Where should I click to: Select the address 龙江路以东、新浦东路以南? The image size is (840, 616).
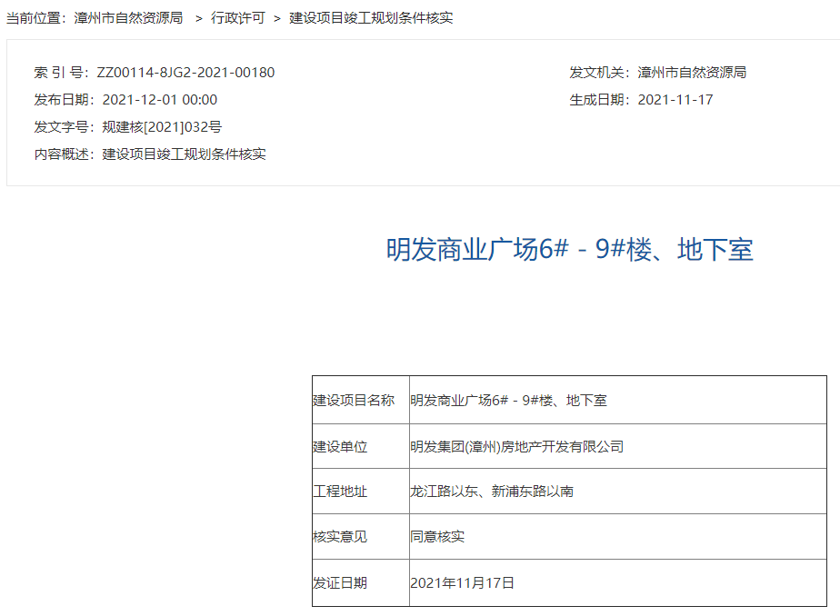tap(491, 492)
